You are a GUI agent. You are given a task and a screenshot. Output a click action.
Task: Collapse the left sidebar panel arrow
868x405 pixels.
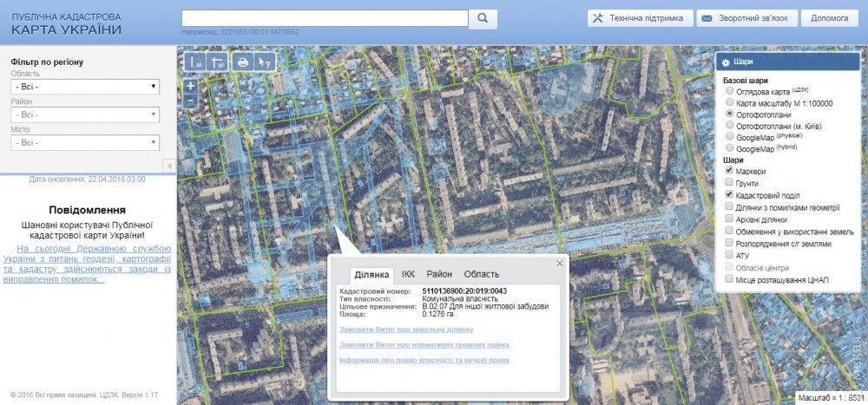coord(169,165)
